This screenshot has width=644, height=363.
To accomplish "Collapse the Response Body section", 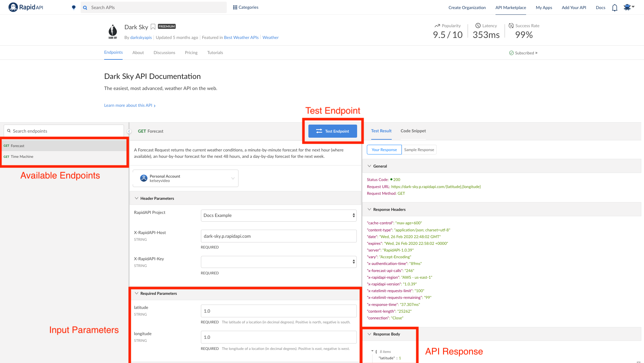I will [x=370, y=334].
